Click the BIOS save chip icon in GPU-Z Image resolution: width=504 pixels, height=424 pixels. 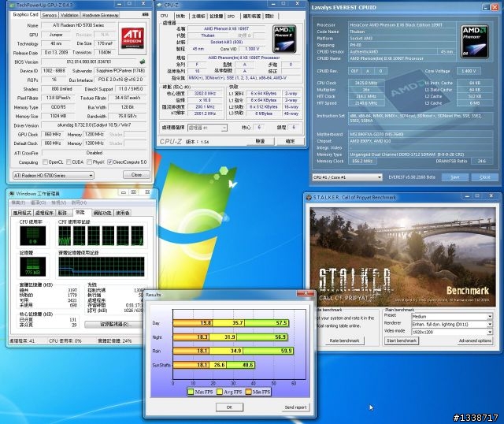point(143,61)
